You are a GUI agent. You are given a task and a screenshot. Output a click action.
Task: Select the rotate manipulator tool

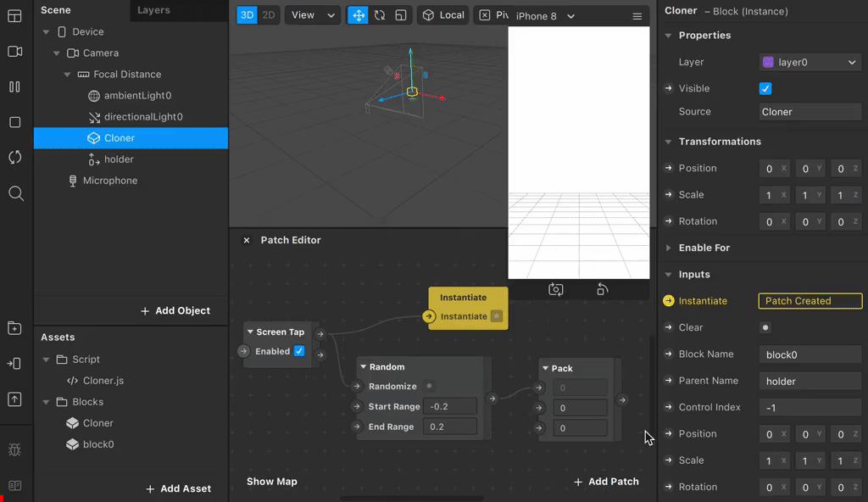point(380,15)
